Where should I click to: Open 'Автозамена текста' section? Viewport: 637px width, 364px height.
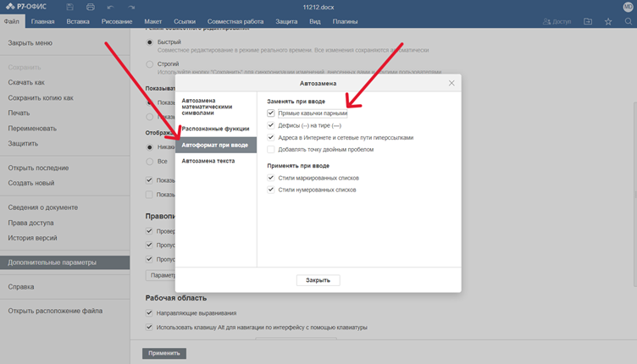pyautogui.click(x=208, y=161)
